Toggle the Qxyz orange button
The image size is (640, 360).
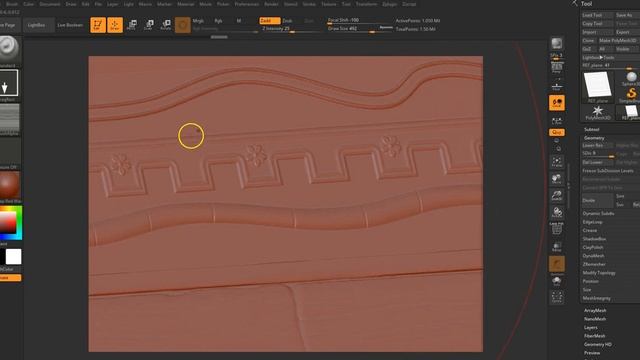click(x=557, y=132)
